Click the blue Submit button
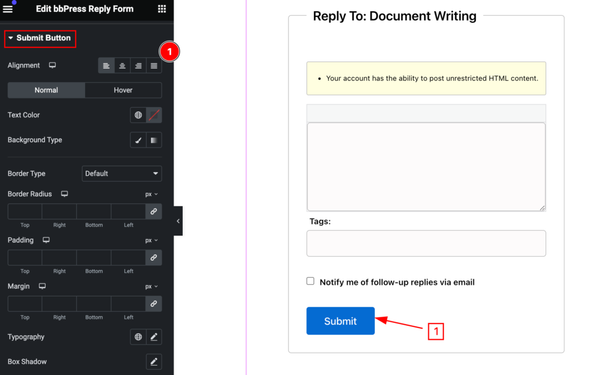 point(340,321)
